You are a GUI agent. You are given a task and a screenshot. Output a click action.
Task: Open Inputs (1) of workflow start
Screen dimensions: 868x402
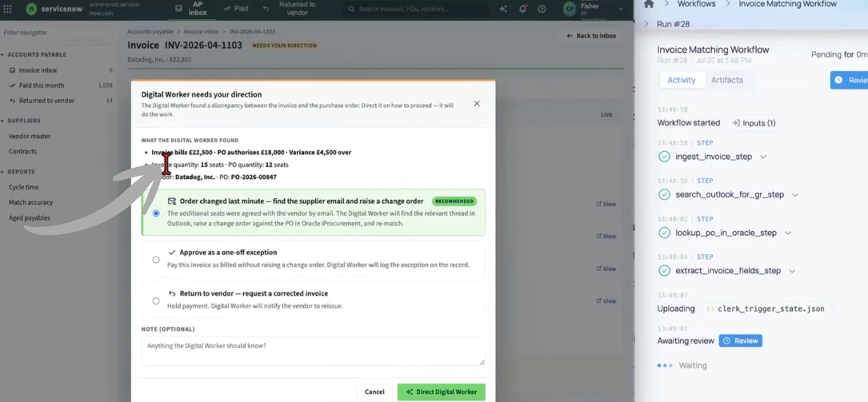click(x=754, y=123)
